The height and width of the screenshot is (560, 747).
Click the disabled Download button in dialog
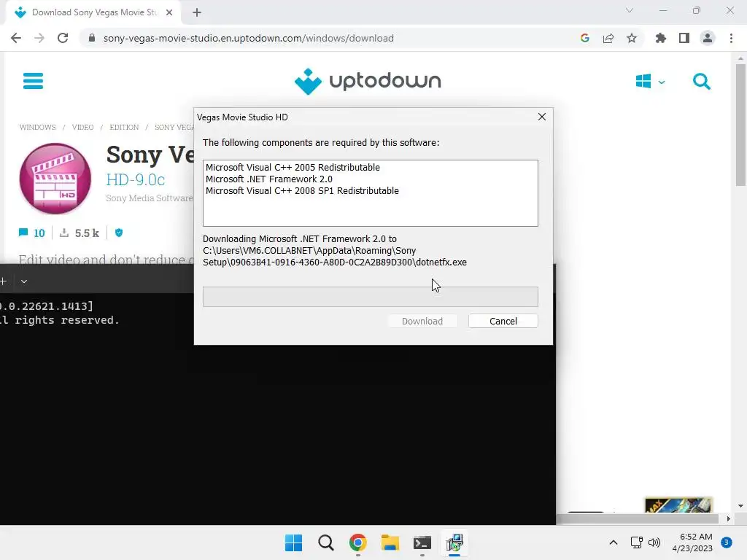(x=422, y=321)
